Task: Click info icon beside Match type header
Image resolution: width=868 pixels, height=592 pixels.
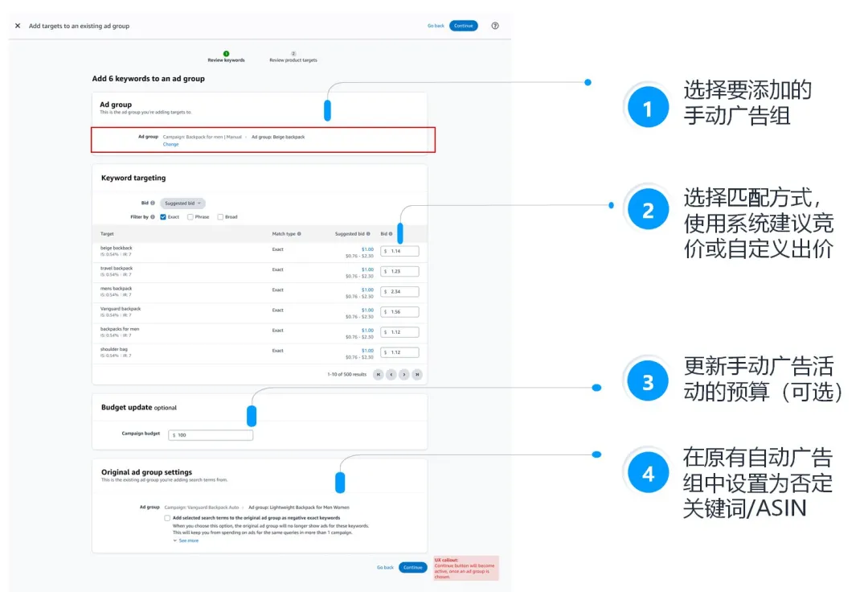Action: (x=299, y=234)
